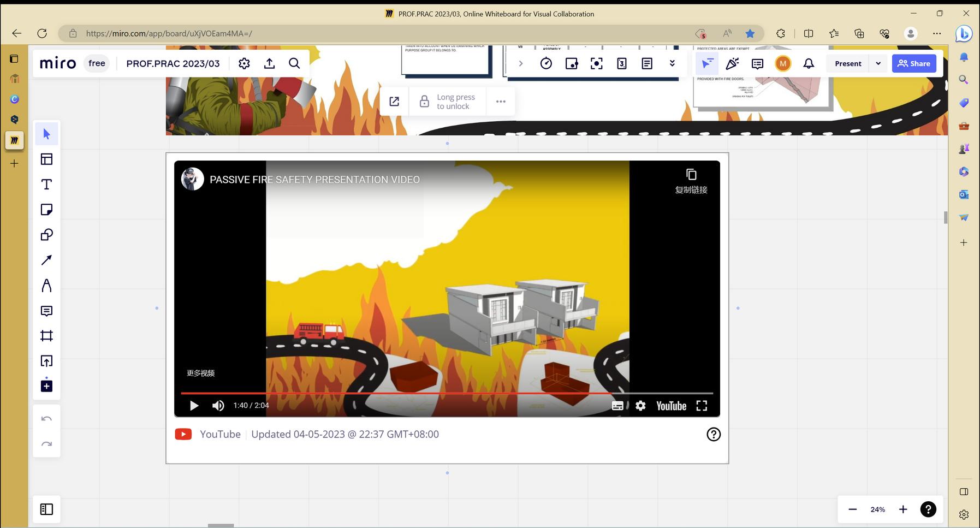
Task: Collapse the collaboration toolbar
Action: [x=521, y=63]
